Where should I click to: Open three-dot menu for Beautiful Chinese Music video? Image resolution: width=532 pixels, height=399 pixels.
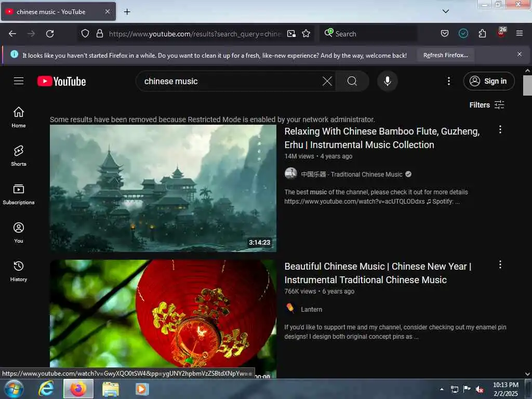tap(500, 264)
